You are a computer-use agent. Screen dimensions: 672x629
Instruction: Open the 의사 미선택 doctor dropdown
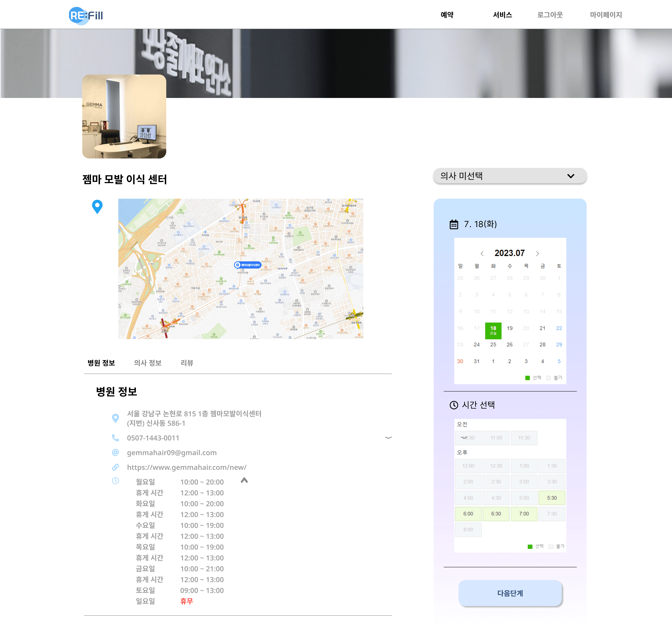[510, 176]
